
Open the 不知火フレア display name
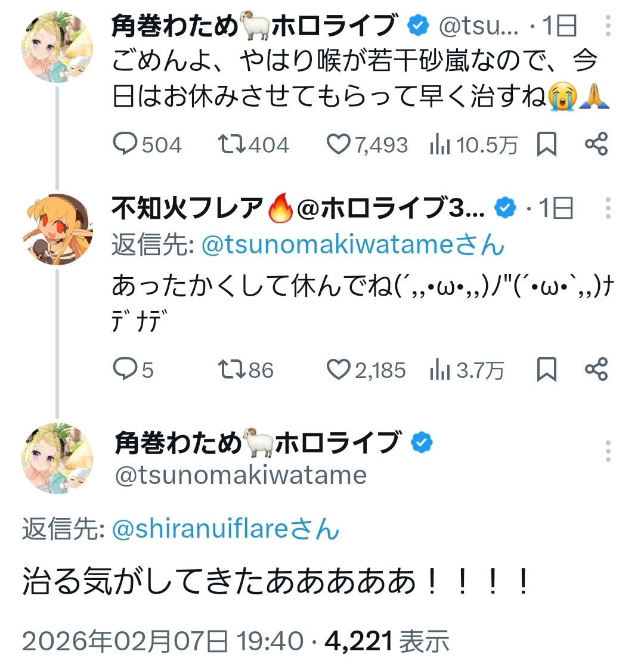pyautogui.click(x=187, y=208)
